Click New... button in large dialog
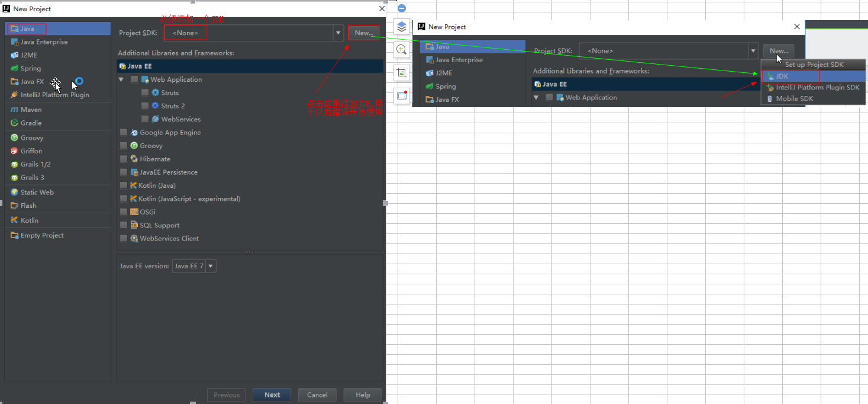 pyautogui.click(x=364, y=33)
